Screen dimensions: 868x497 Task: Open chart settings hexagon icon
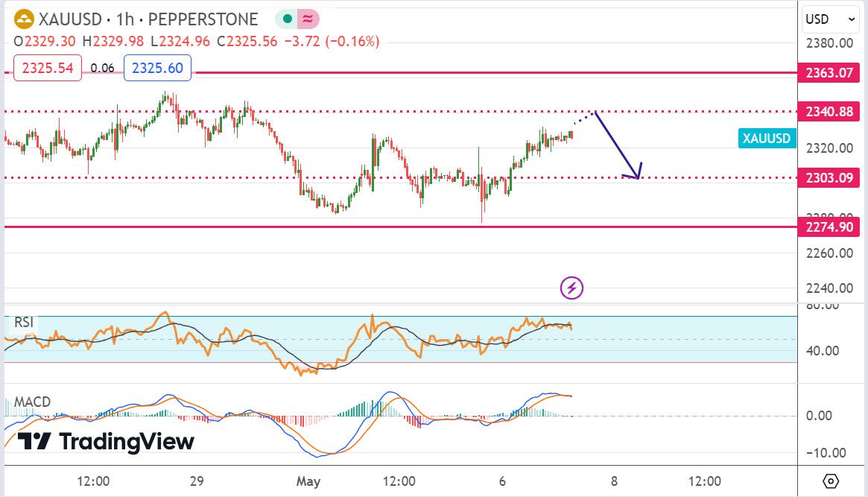[831, 481]
